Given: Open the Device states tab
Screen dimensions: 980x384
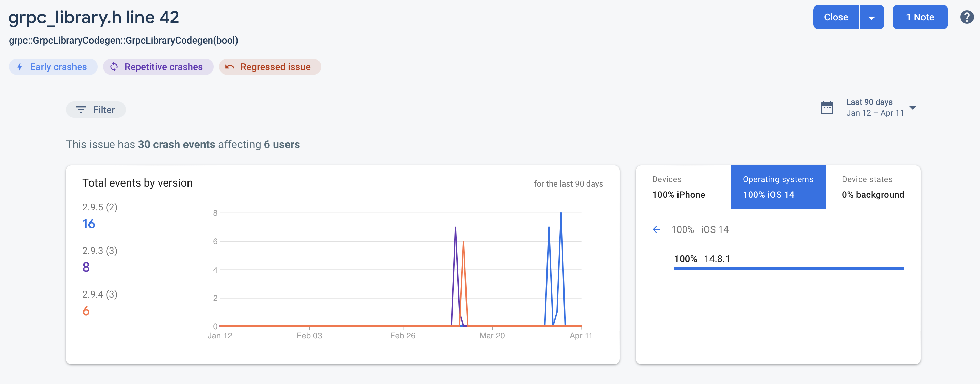Looking at the screenshot, I should [872, 187].
